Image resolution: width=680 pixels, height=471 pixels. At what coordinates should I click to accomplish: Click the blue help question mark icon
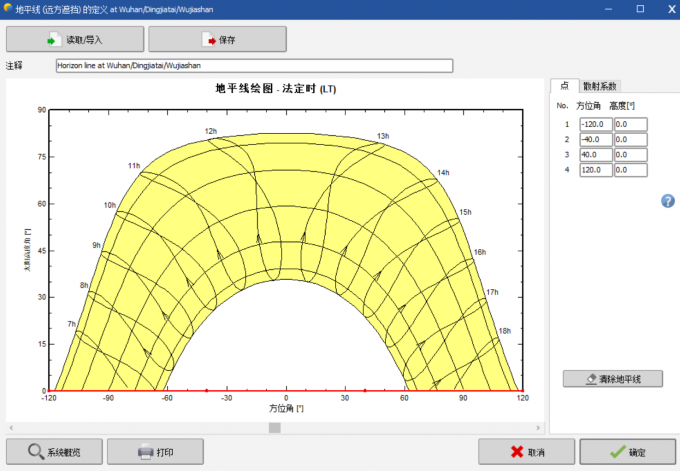[x=667, y=201]
